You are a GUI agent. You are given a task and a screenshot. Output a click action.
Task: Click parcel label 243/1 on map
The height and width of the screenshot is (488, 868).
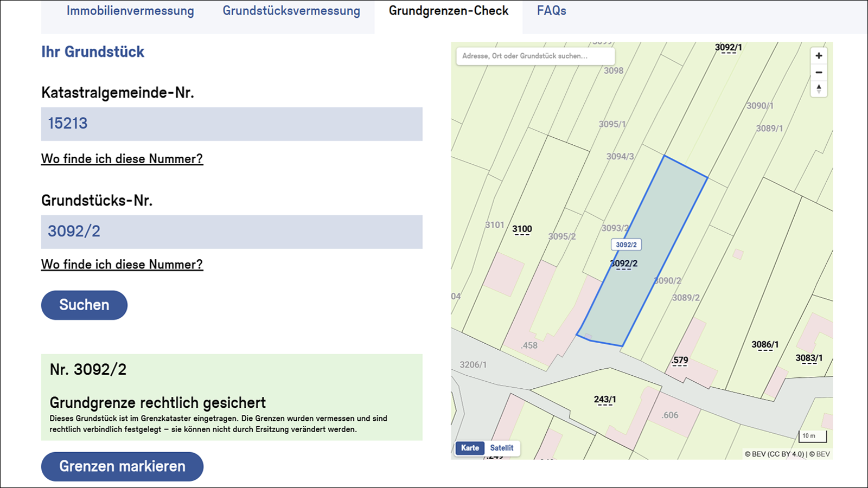[605, 400]
